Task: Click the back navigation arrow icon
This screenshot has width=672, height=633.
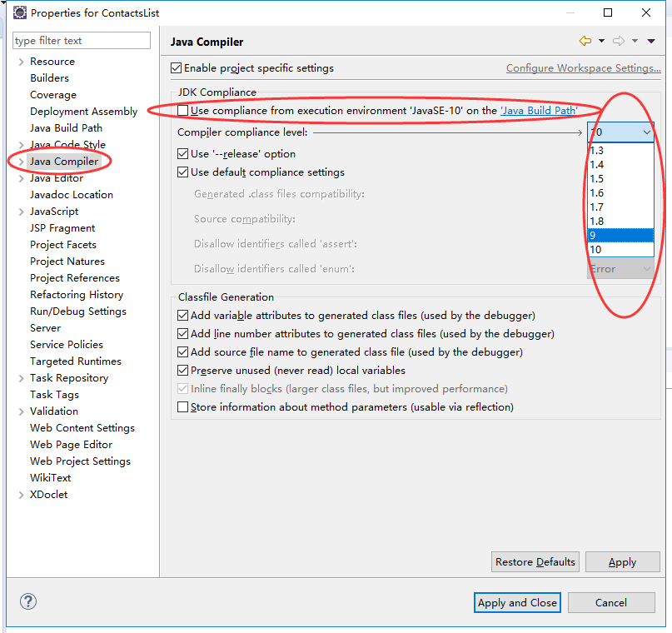Action: point(585,41)
